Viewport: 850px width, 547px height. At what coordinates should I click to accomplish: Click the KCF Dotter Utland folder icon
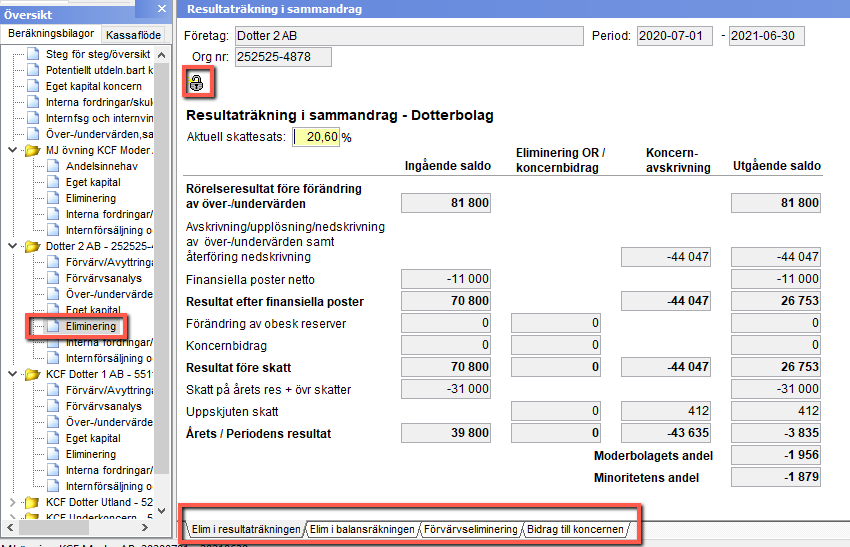pos(33,502)
